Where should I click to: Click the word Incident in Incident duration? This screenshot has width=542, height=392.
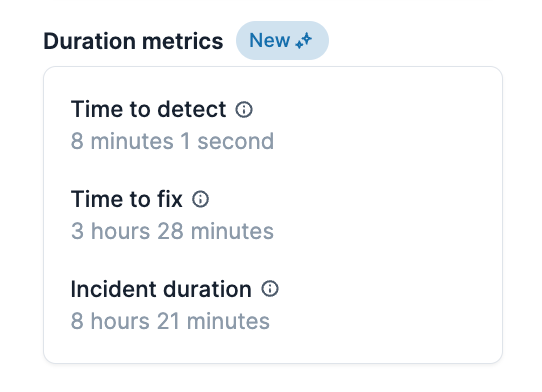coord(114,289)
